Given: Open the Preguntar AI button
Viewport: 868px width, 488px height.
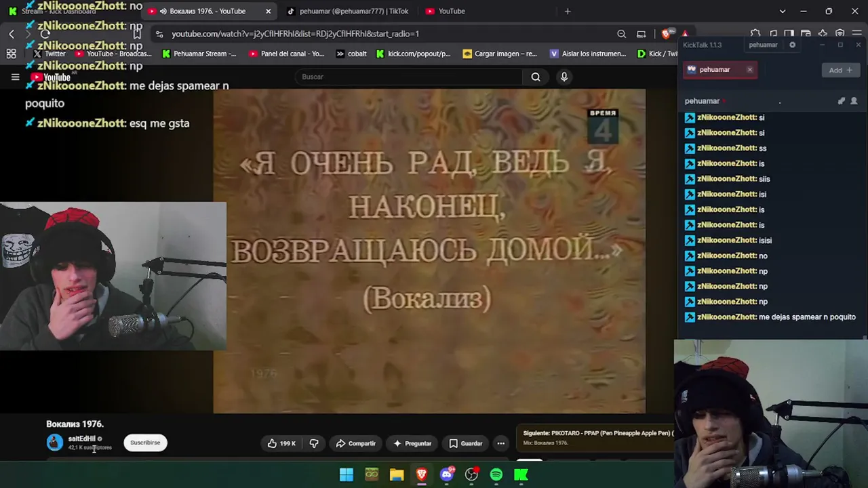Looking at the screenshot, I should point(412,443).
